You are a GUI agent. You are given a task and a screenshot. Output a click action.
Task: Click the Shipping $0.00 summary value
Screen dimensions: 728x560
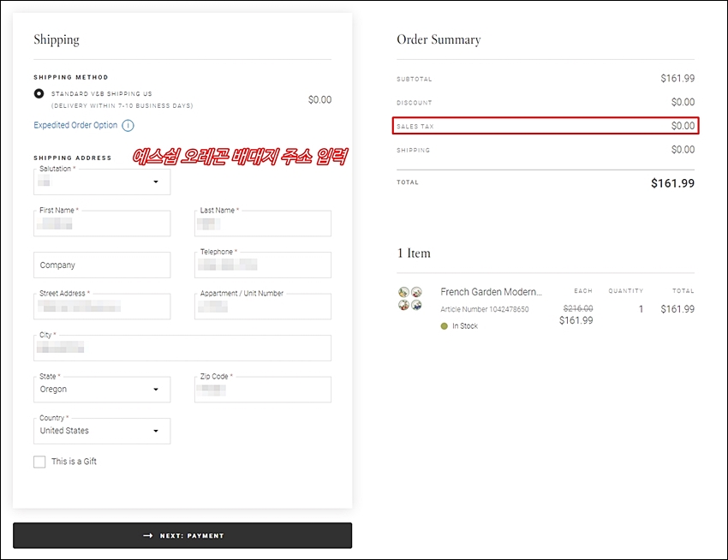683,150
